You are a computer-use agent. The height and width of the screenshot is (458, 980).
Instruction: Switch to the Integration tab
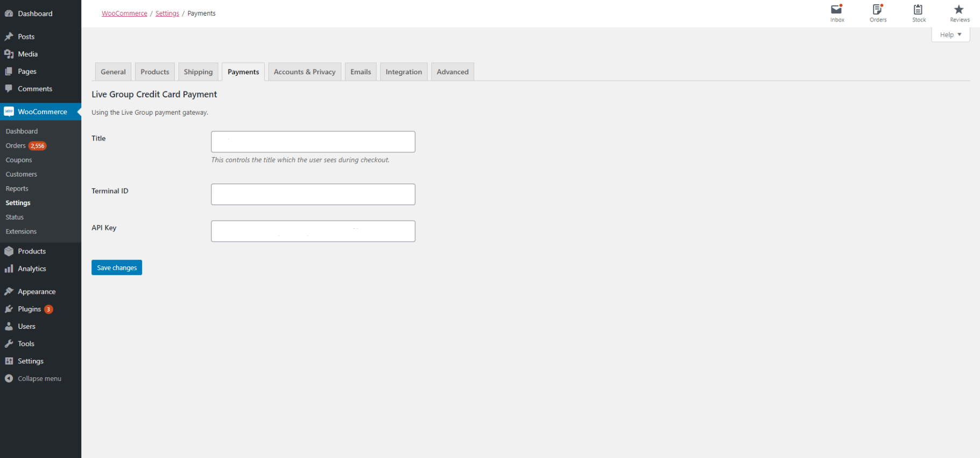coord(403,72)
